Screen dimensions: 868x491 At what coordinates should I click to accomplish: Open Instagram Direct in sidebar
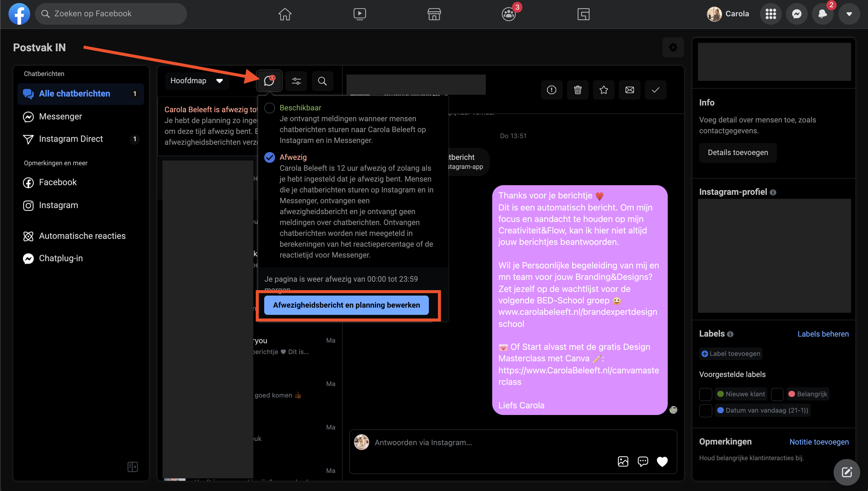71,139
